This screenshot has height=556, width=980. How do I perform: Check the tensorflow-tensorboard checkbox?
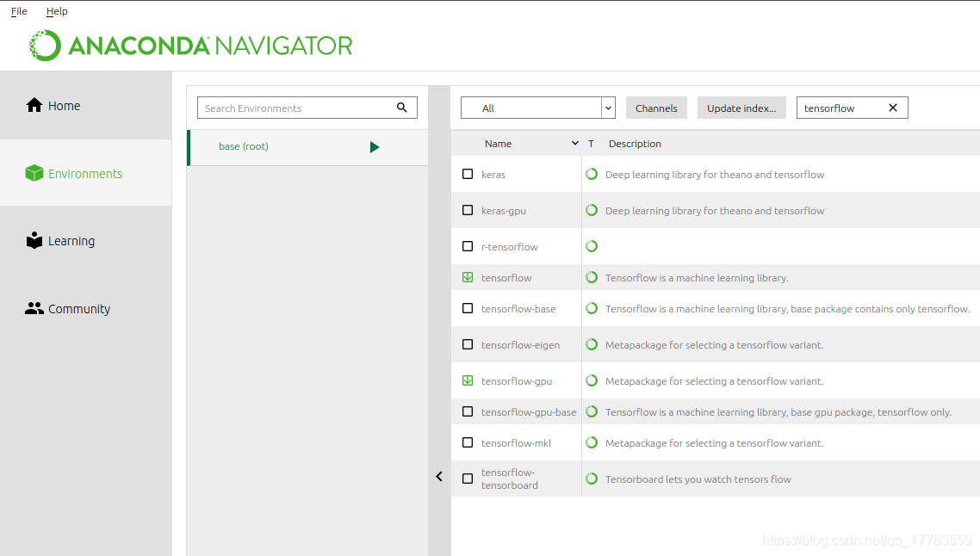click(x=468, y=479)
